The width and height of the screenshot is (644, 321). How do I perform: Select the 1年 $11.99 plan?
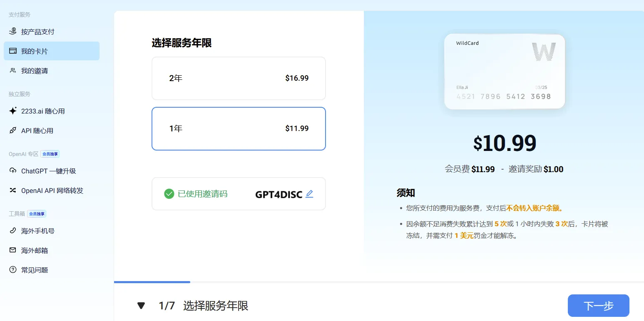pos(239,128)
